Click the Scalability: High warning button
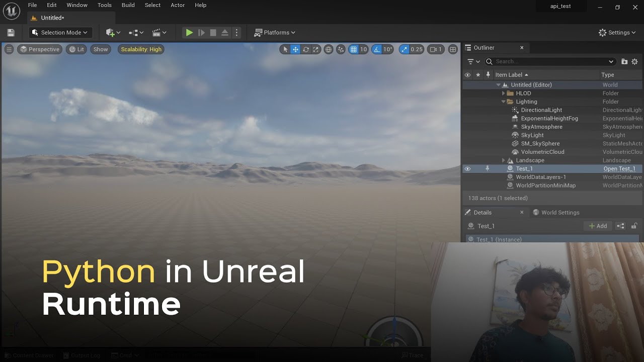Screen dimensions: 644x362 141,49
